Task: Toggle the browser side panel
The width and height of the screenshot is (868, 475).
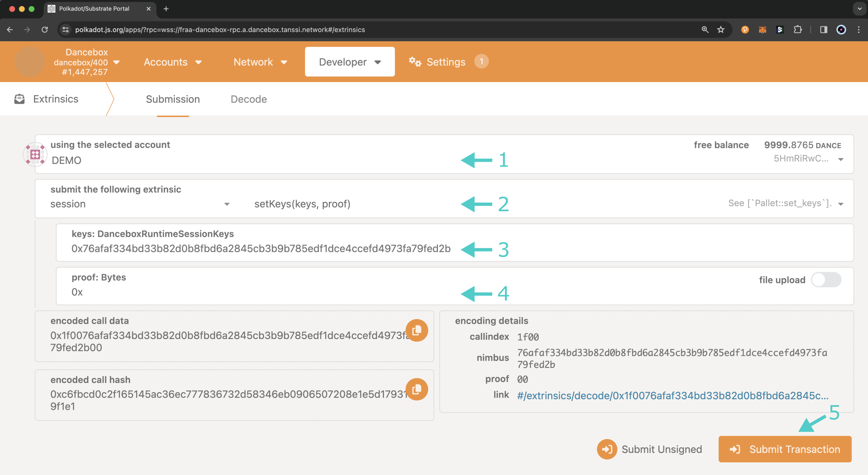Action: coord(824,30)
